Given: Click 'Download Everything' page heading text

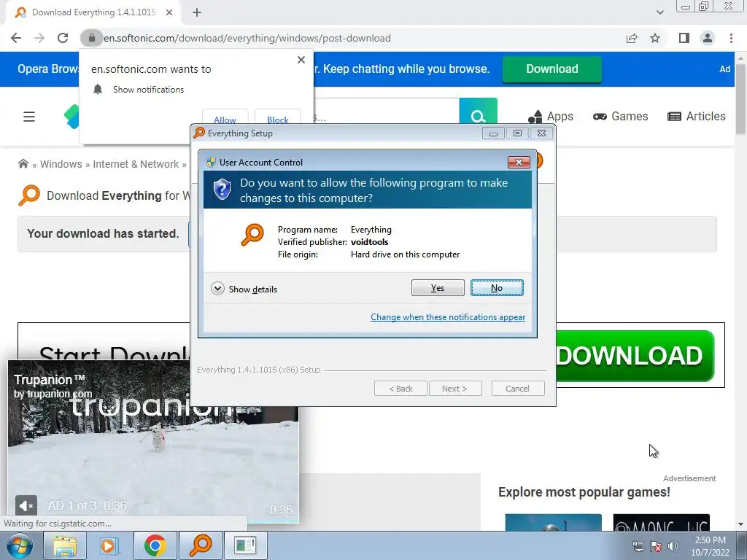Looking at the screenshot, I should [x=118, y=195].
